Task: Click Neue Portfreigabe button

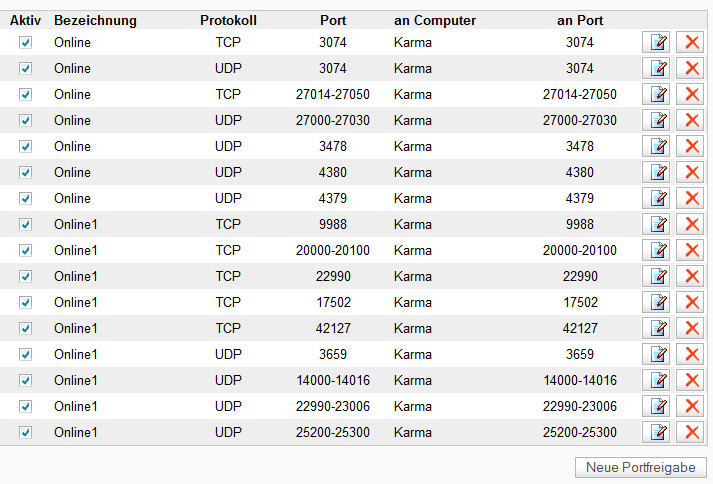Action: pos(641,467)
